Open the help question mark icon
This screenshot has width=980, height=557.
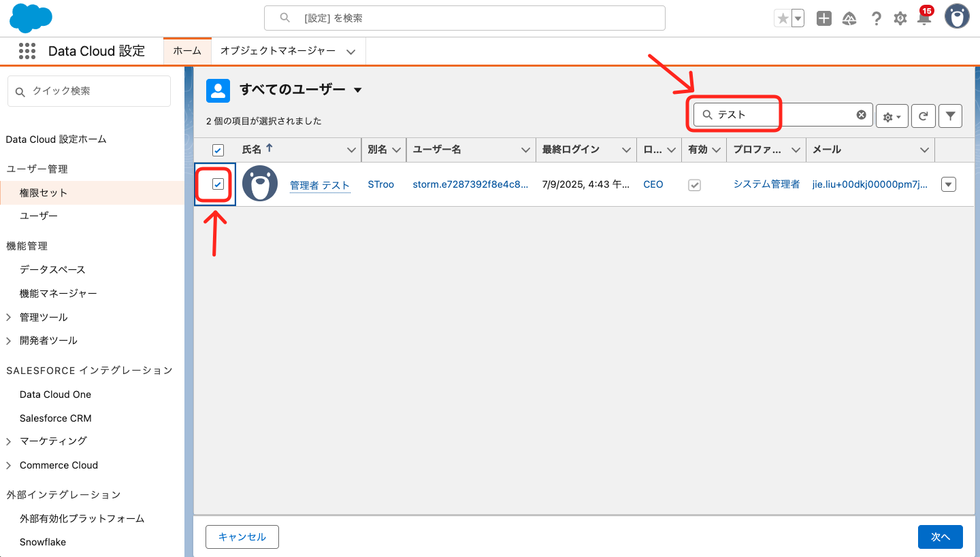pos(877,18)
